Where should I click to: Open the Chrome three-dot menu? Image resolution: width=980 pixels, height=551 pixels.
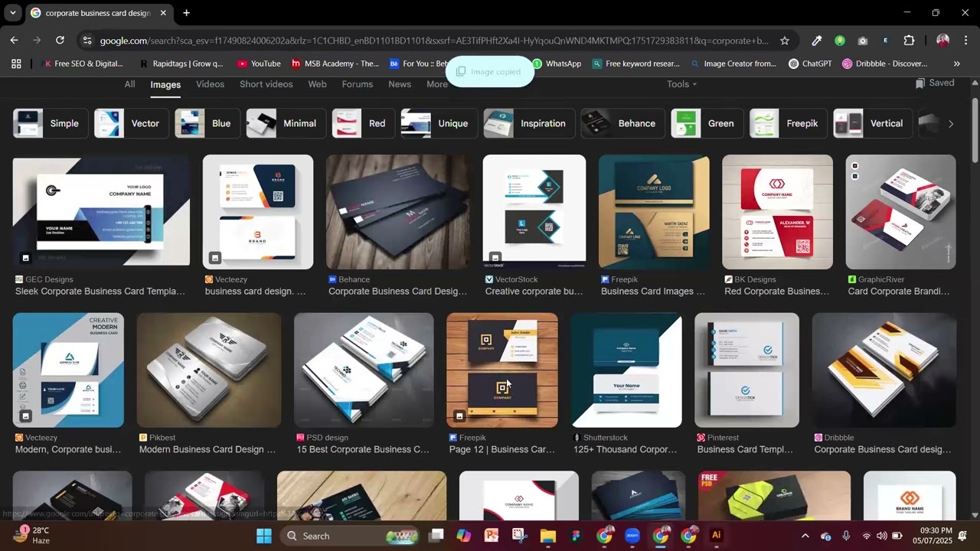[x=965, y=41]
